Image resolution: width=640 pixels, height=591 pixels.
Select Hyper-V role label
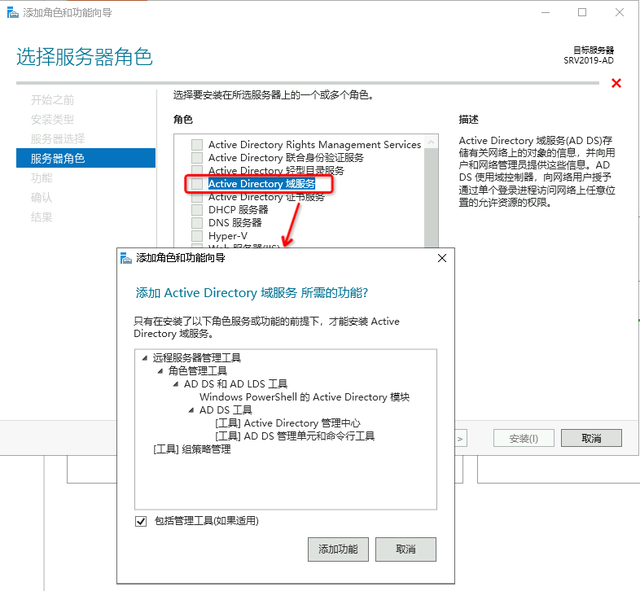(228, 236)
